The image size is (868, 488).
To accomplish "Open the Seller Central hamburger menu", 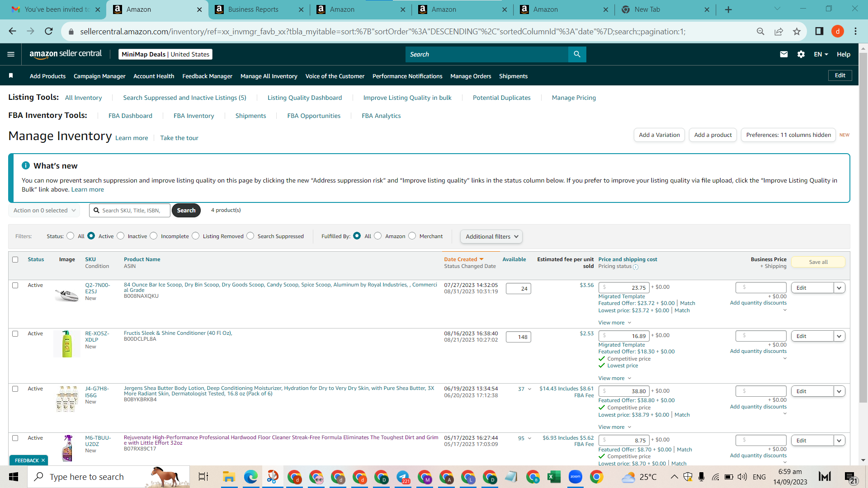I will 11,54.
